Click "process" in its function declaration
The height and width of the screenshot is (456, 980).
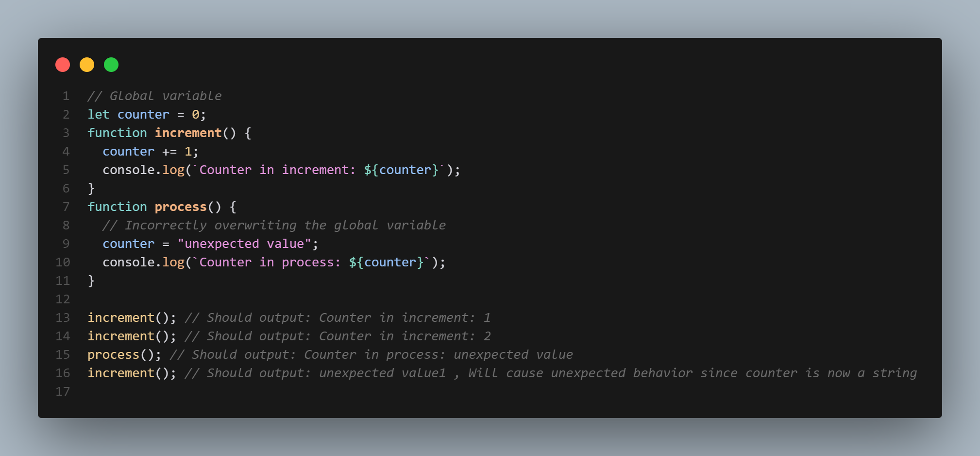coord(181,207)
